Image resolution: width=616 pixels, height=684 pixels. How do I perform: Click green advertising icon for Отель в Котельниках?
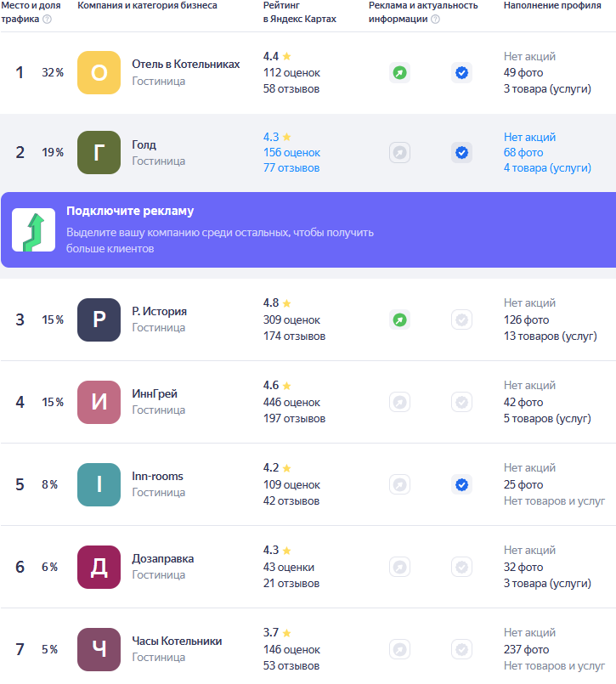click(x=399, y=73)
